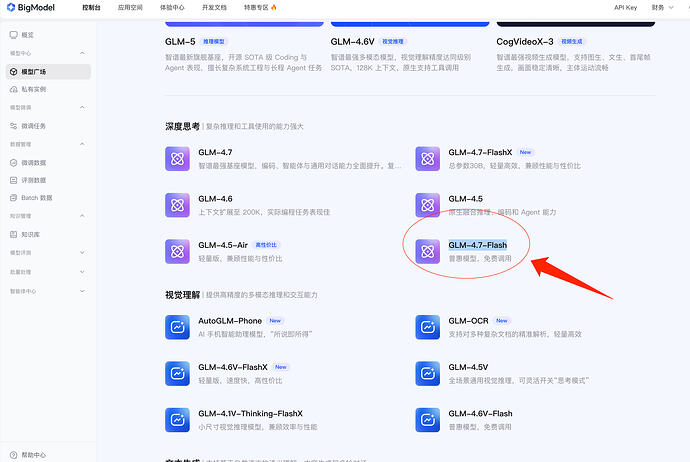Click the GLM-4.5 model icon
The height and width of the screenshot is (462, 690).
coord(428,205)
